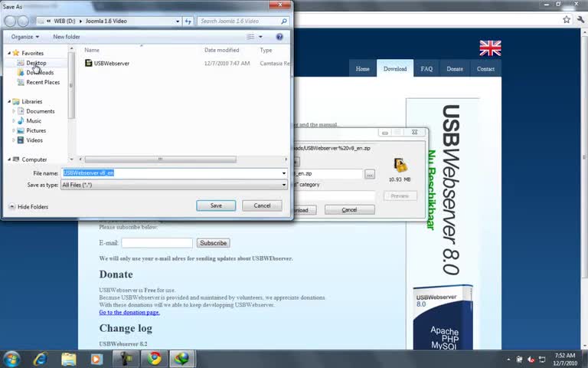Click the Back arrow in Save As dialog
The width and height of the screenshot is (588, 368).
click(x=10, y=21)
